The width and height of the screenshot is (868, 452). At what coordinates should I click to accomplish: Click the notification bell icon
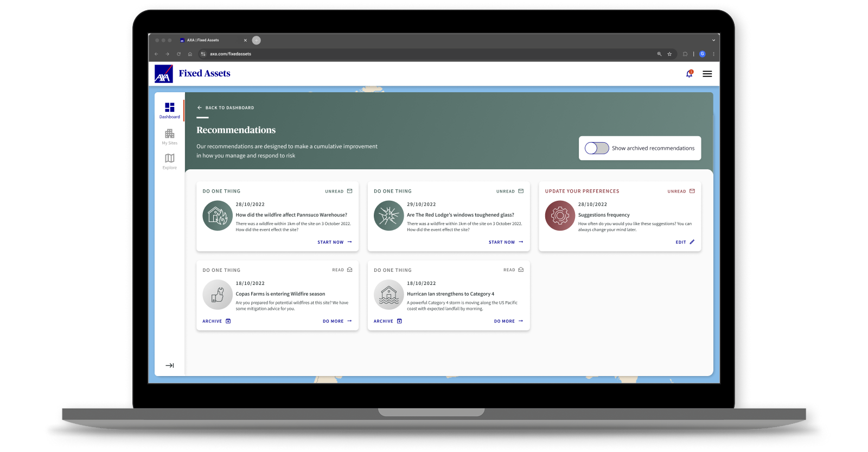point(689,74)
